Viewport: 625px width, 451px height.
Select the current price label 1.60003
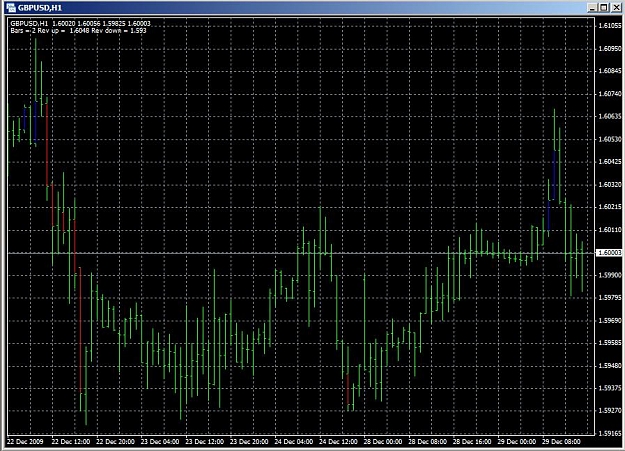(610, 253)
